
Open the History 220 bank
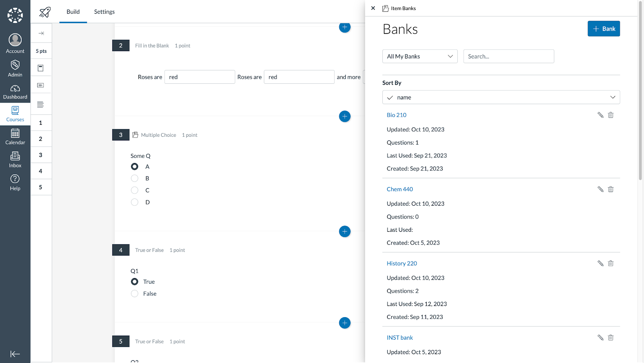click(402, 263)
